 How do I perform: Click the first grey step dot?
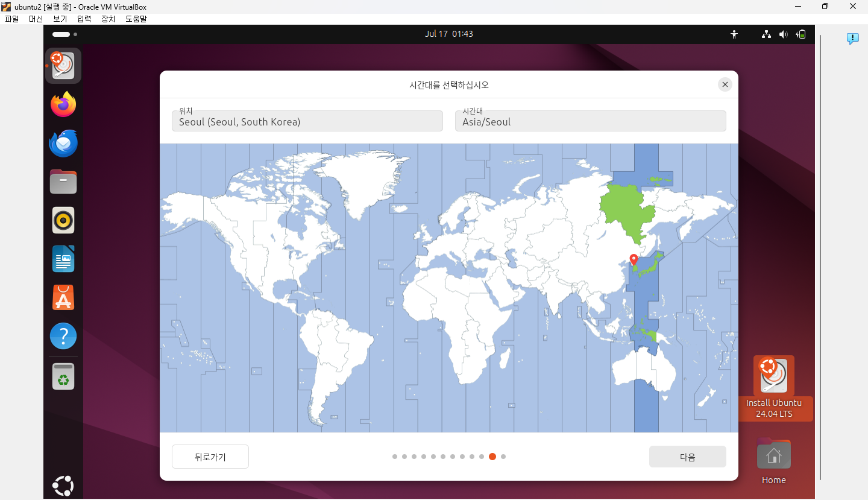[395, 457]
